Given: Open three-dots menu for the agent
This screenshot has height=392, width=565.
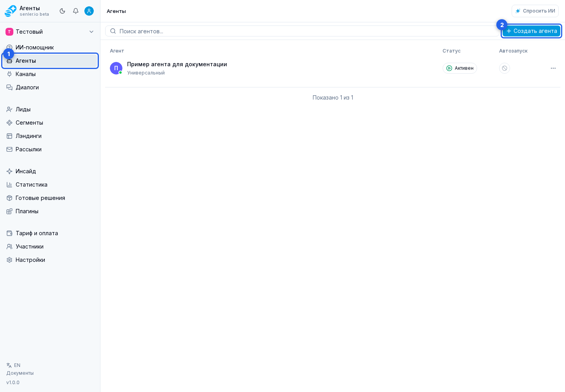Looking at the screenshot, I should point(553,68).
